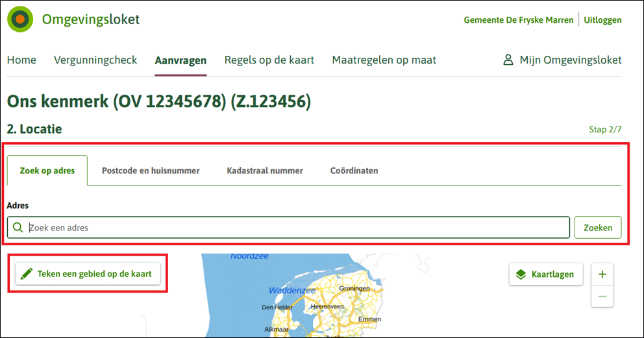Screen dimensions: 644x338
Task: Open Maatregelen op maat
Action: [384, 60]
